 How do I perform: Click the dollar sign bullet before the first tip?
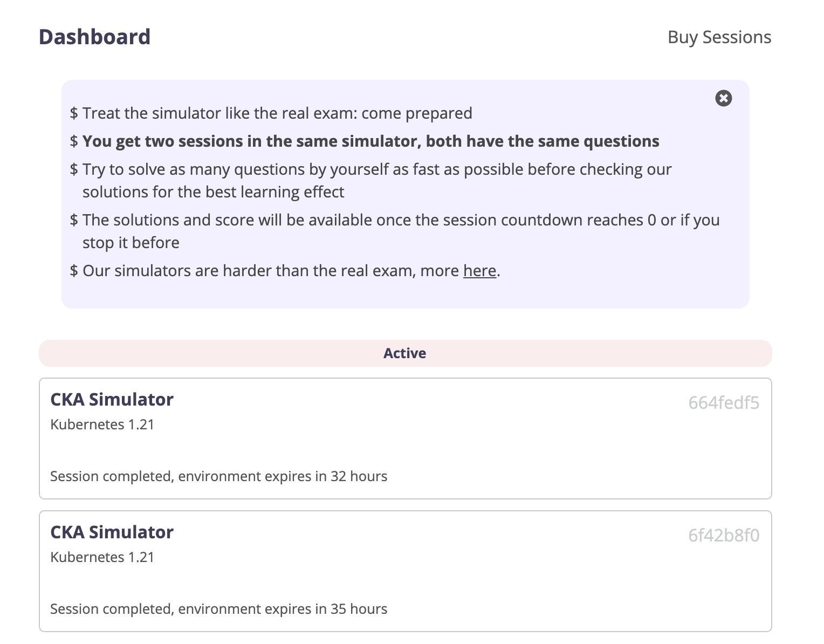coord(74,113)
